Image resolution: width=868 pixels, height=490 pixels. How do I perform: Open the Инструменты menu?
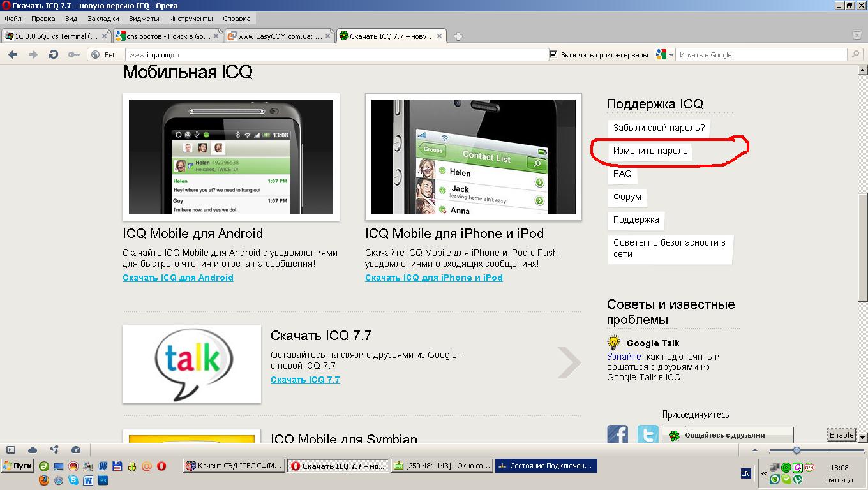[191, 19]
